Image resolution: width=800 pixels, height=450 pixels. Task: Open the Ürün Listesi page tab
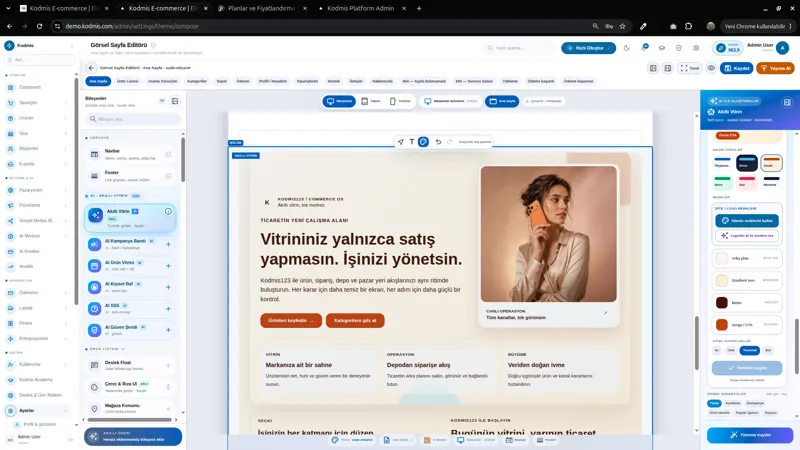coord(128,81)
